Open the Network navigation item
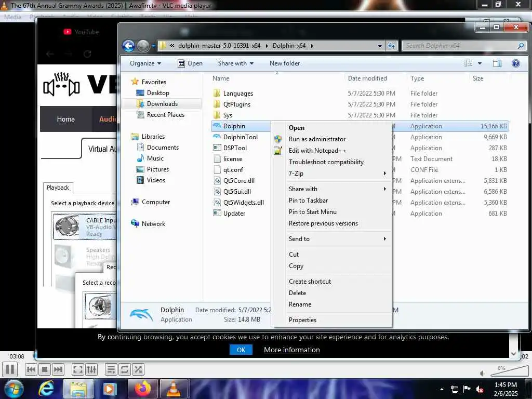Viewport: 532px width, 399px height. 148,224
